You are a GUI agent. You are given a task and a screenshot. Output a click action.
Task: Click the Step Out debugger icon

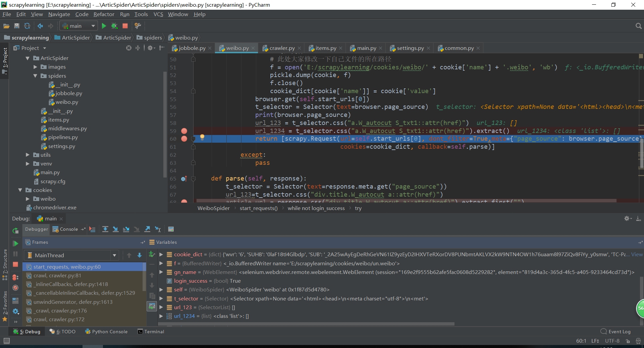coord(147,229)
